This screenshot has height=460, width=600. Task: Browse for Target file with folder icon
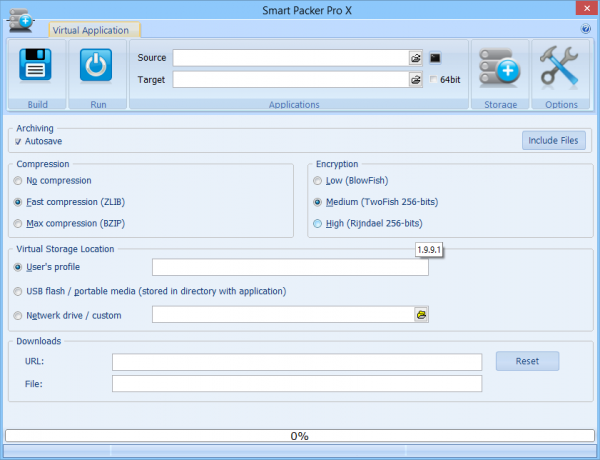click(416, 80)
